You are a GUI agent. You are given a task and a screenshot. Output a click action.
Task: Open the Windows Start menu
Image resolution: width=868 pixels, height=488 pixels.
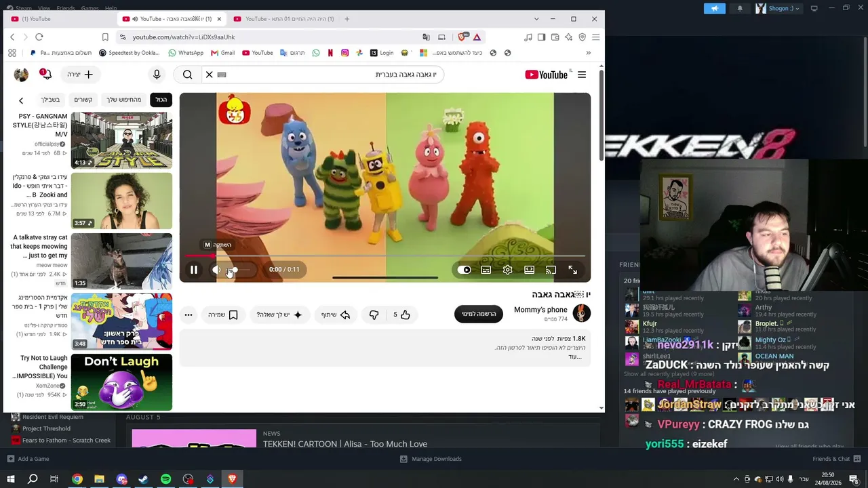pos(10,479)
